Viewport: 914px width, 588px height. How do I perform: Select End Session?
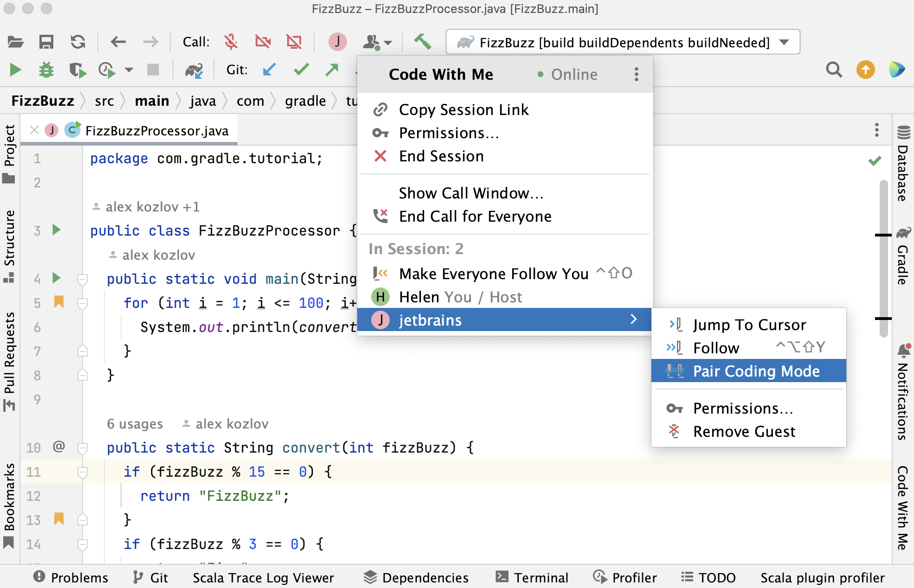point(505,156)
